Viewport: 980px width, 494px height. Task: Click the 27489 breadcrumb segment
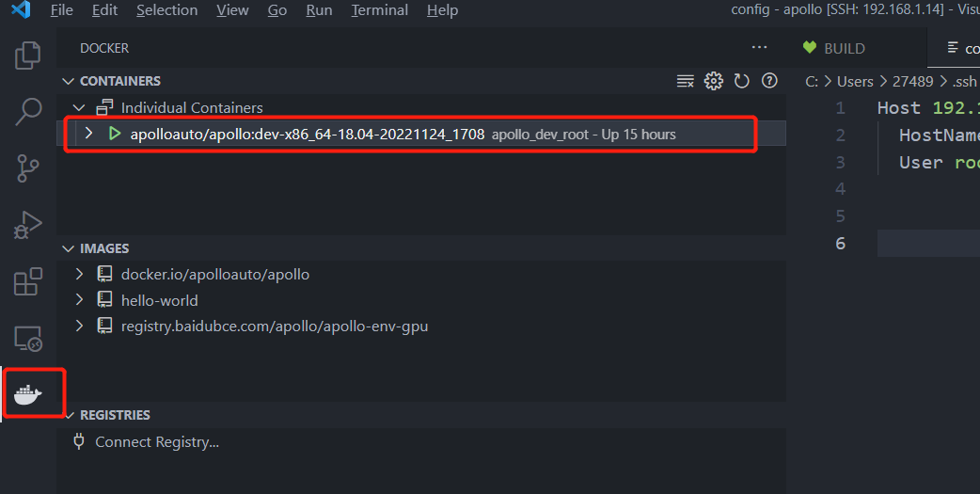coord(912,81)
